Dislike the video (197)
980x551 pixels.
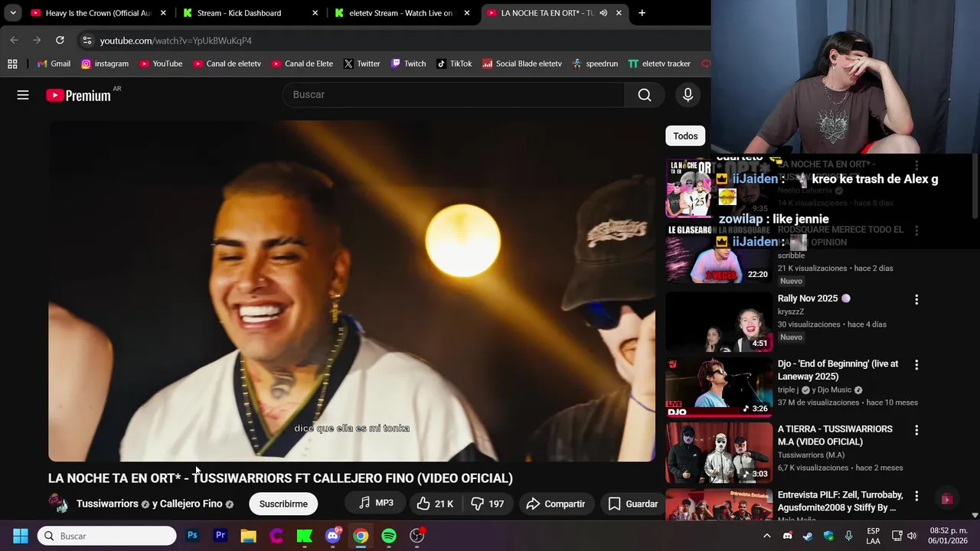(x=487, y=504)
